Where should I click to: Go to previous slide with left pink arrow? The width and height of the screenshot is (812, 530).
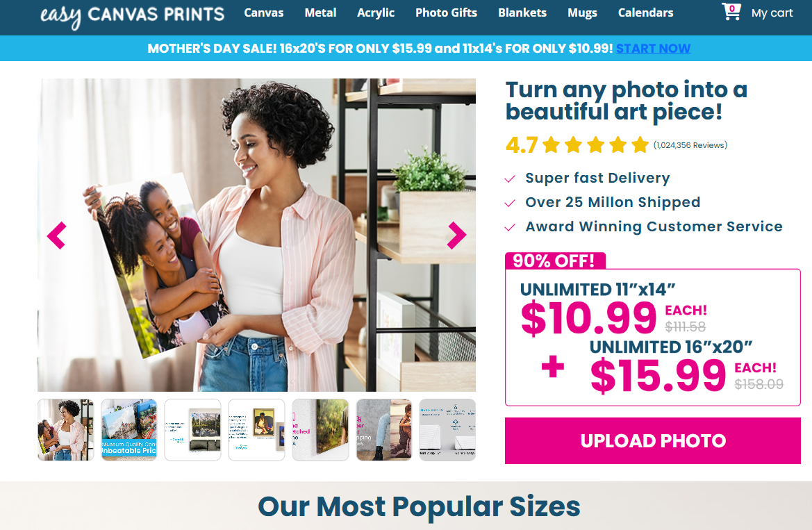coord(56,235)
